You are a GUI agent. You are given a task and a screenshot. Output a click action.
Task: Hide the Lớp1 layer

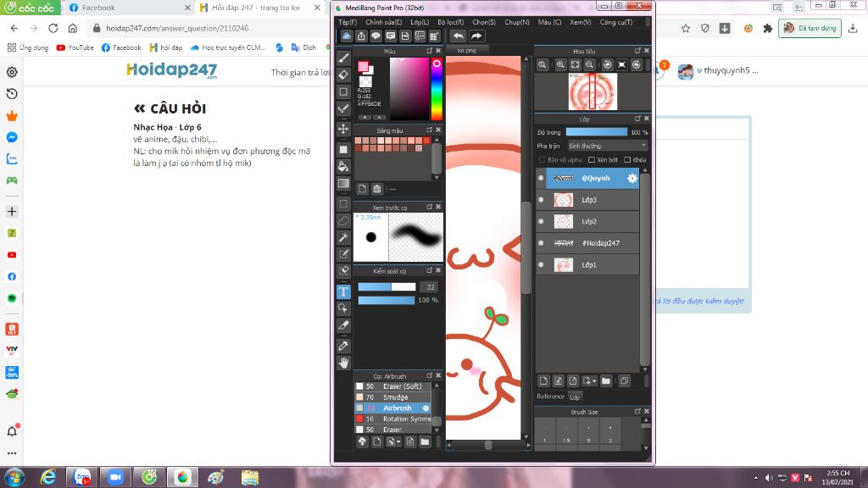tap(541, 264)
